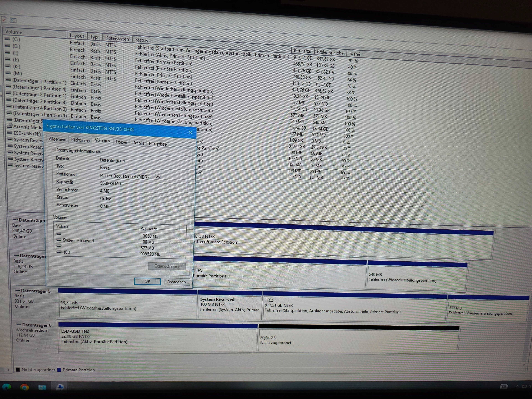Select the Acronis Media volume icon
Viewport: 532px width, 399px height.
10,126
